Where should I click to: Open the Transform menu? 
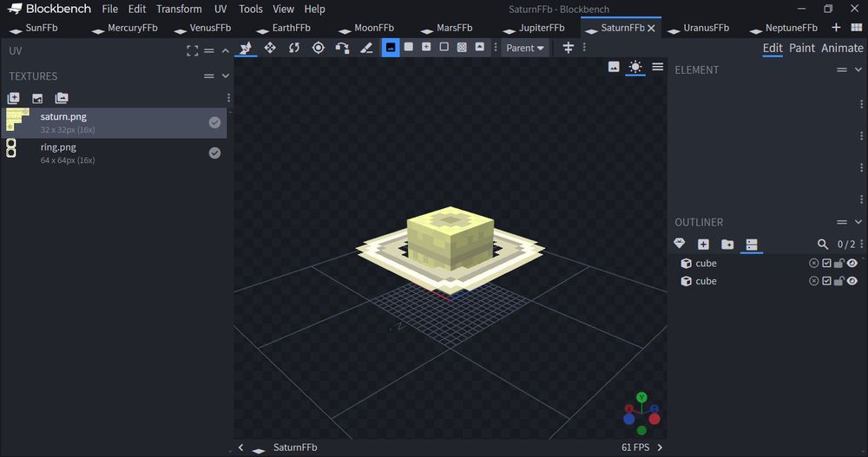tap(179, 9)
